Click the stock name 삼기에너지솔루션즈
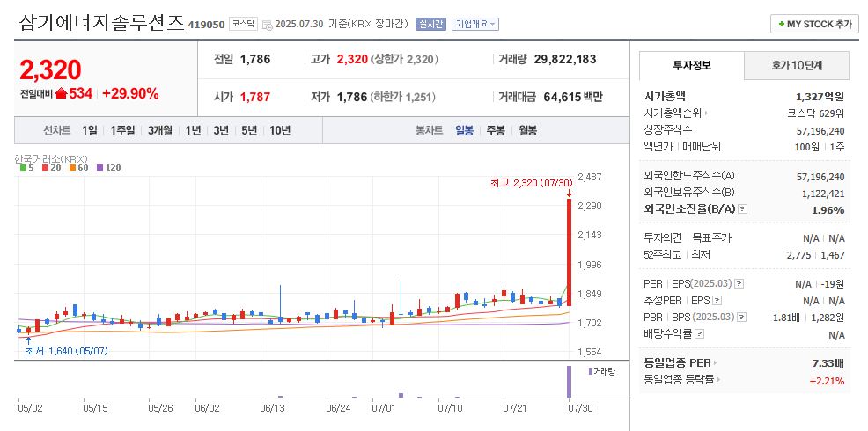 101,23
